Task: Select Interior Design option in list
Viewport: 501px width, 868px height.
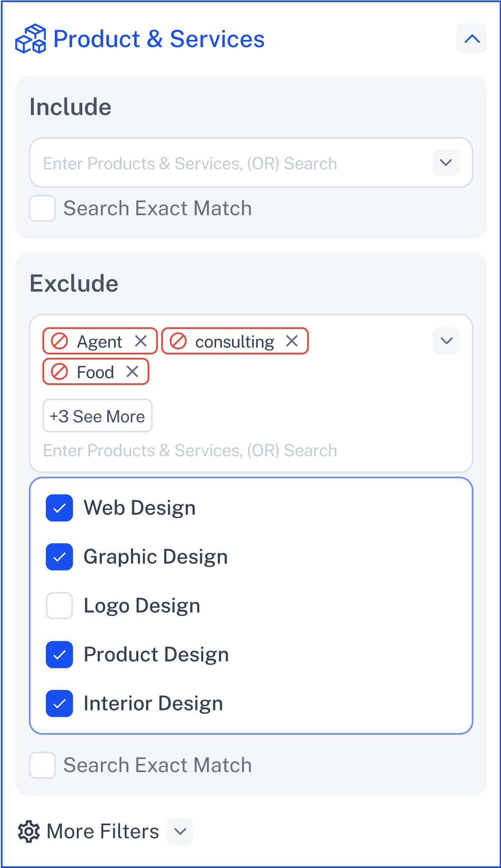Action: (251, 703)
